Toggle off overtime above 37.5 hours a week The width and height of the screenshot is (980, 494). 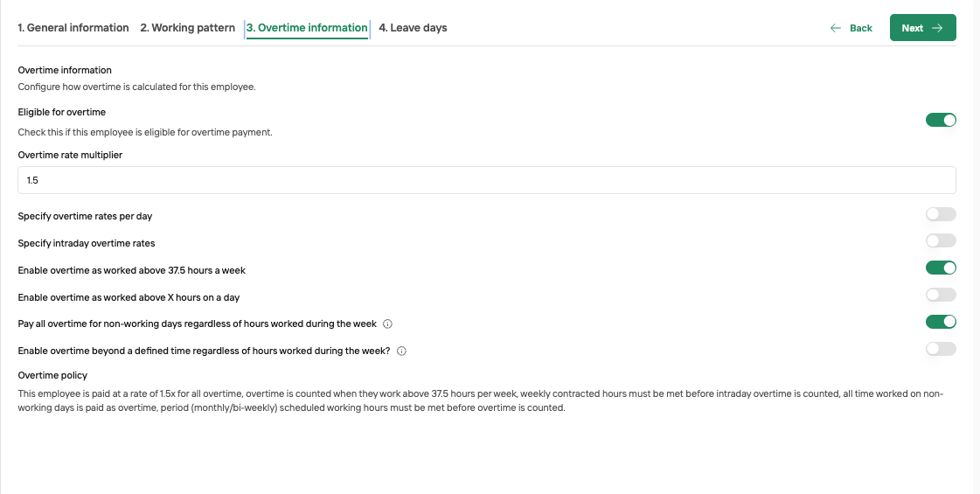coord(941,268)
